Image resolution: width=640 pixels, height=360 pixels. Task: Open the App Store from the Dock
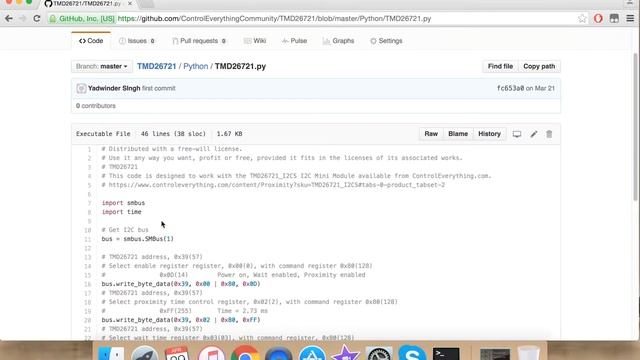pos(312,353)
